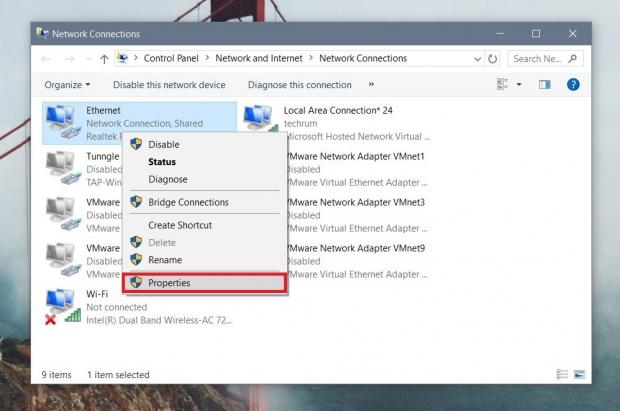The height and width of the screenshot is (411, 620).
Task: Click the Back navigation arrow
Action: click(x=47, y=59)
